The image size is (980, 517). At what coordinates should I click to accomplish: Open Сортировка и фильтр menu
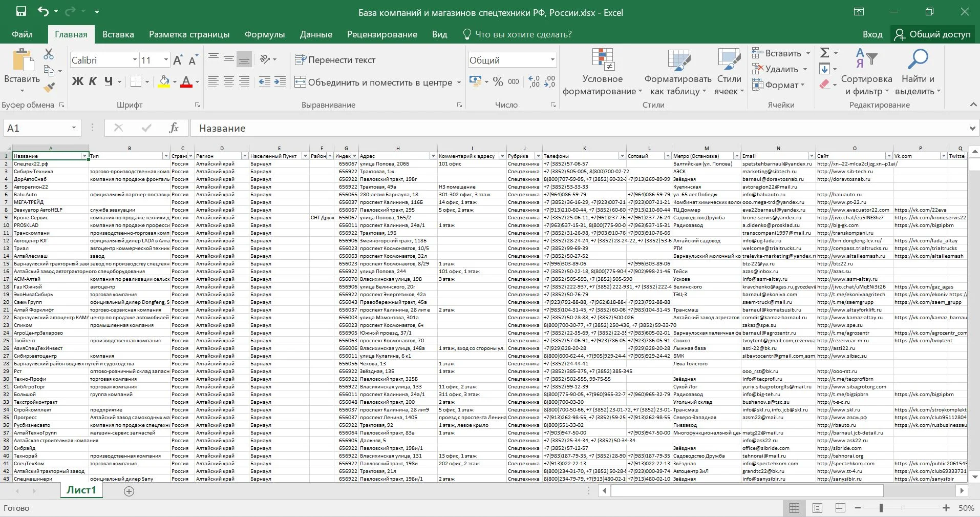(x=866, y=72)
